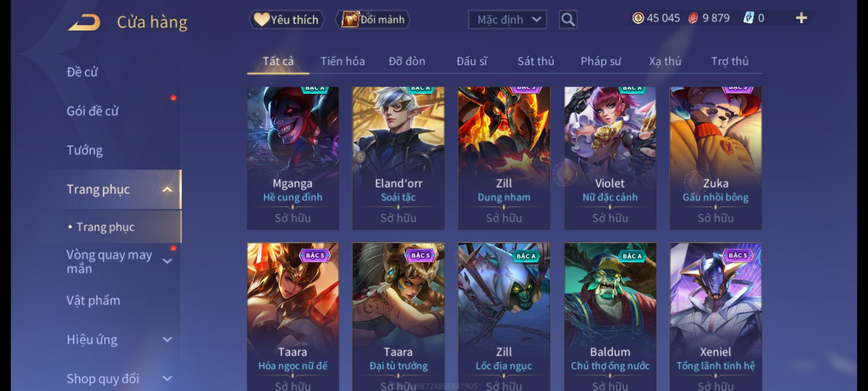The height and width of the screenshot is (391, 868).
Task: Open Đổi mảnh fragment exchange button
Action: [373, 20]
